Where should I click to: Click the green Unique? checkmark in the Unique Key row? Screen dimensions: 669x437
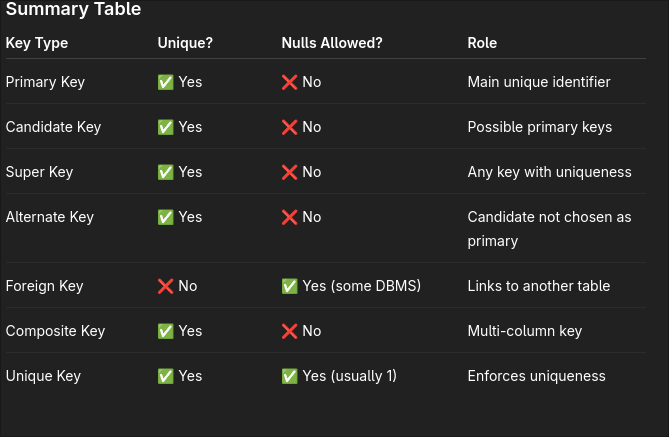(x=166, y=376)
